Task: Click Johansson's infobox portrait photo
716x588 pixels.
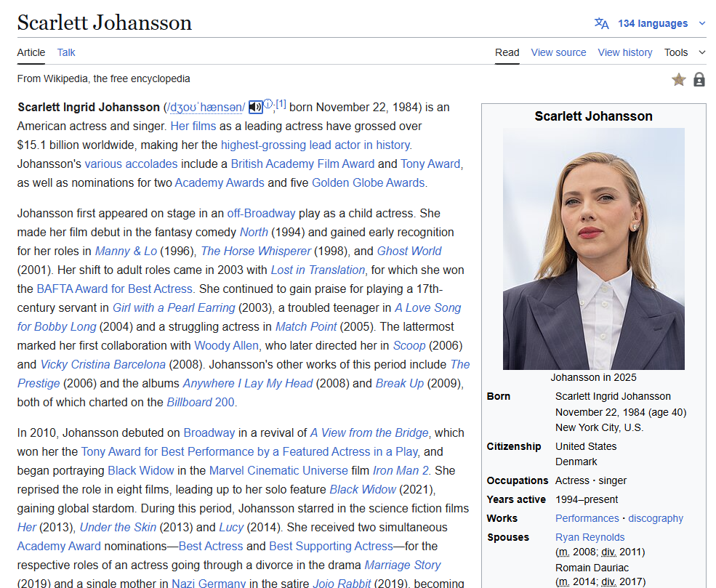Action: tap(593, 249)
